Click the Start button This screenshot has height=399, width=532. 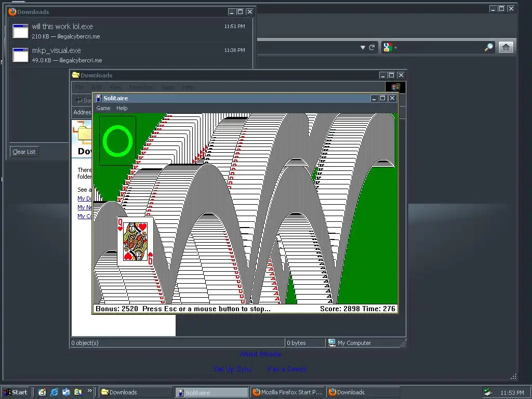pos(16,392)
